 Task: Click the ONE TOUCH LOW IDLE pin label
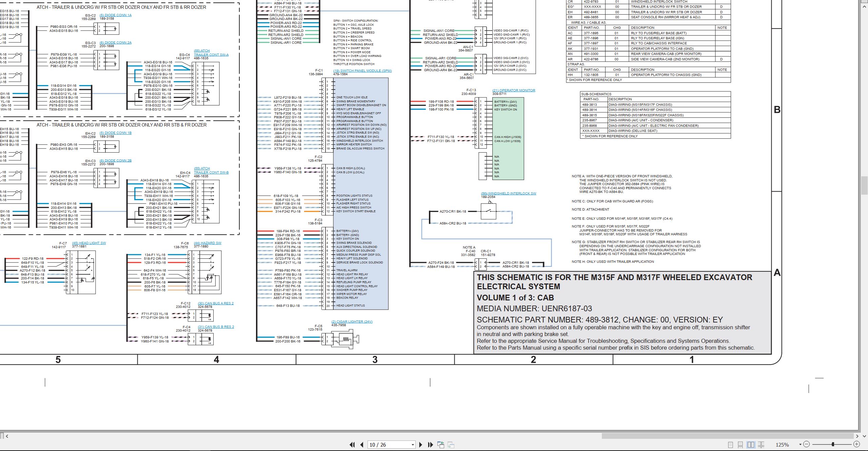pos(352,97)
